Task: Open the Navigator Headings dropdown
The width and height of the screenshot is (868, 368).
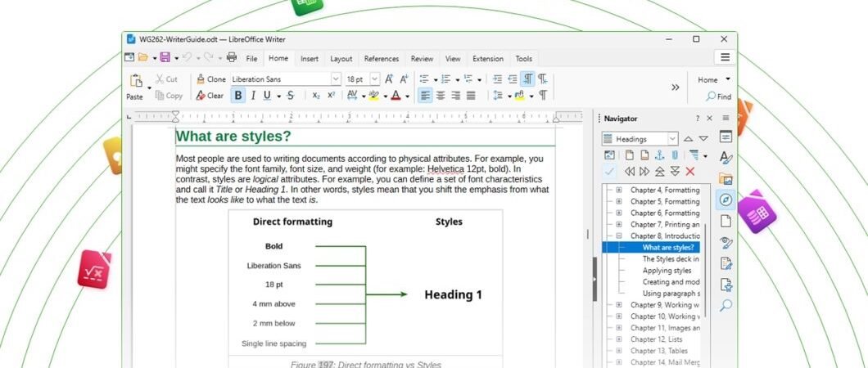Action: [672, 139]
